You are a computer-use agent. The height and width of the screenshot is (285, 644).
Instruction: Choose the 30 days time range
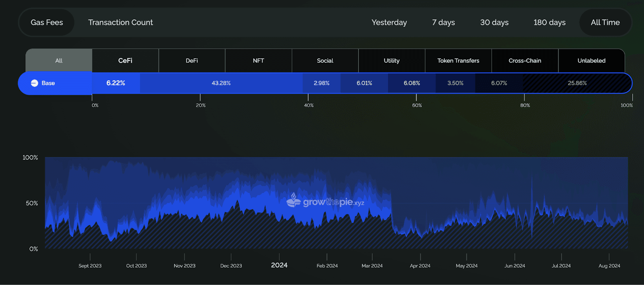(494, 23)
